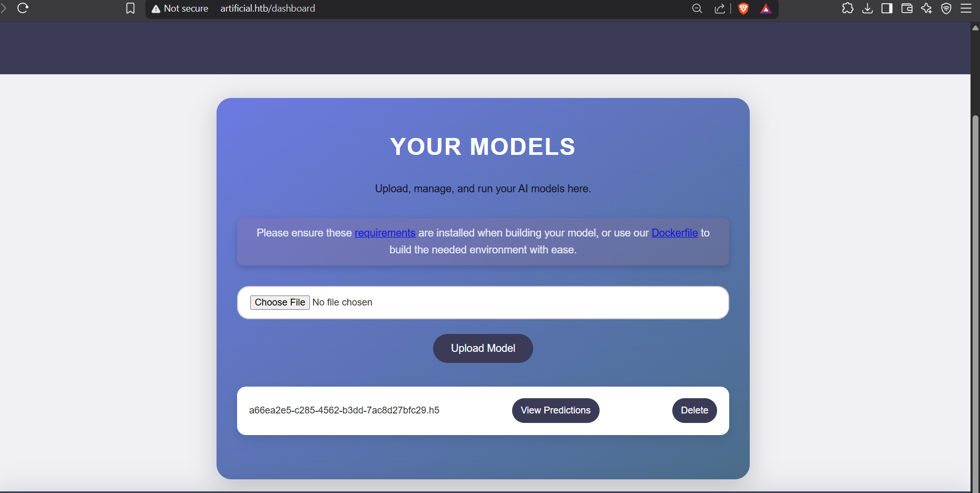Toggle the sidebar panel icon

pyautogui.click(x=887, y=8)
